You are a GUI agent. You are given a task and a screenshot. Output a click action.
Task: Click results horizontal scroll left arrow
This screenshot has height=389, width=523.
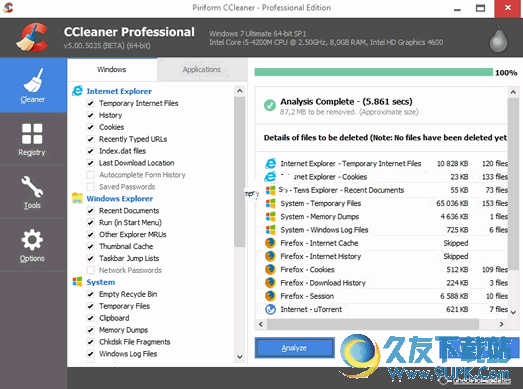[x=261, y=324]
